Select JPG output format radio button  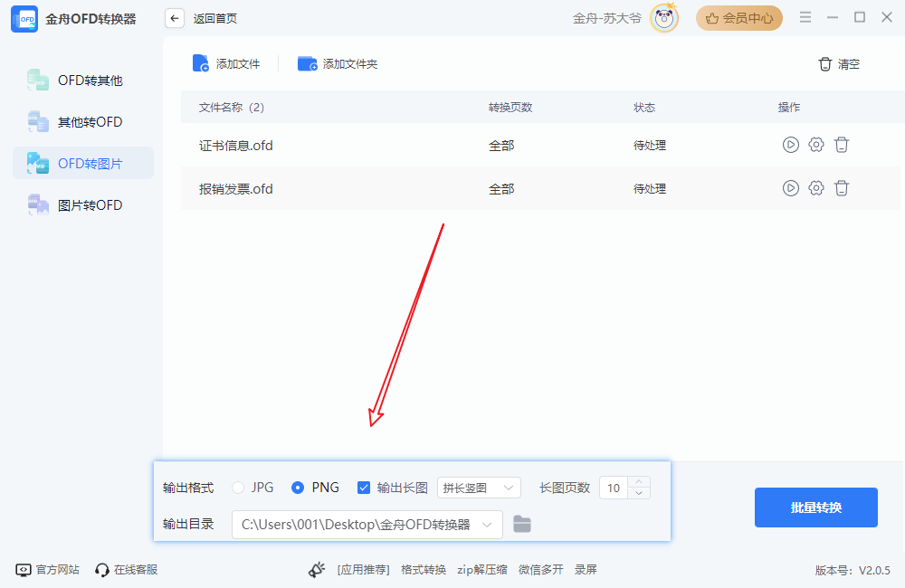coord(238,488)
